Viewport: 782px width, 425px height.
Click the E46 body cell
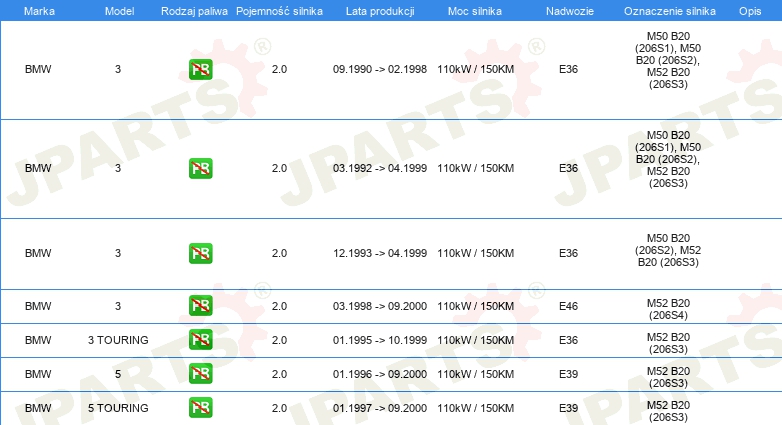(x=569, y=306)
